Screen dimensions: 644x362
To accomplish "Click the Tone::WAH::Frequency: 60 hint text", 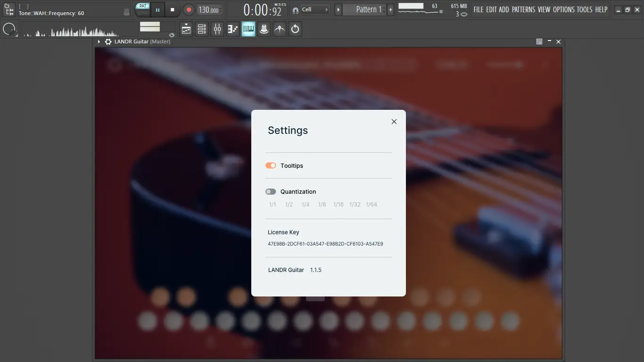I will coord(51,13).
